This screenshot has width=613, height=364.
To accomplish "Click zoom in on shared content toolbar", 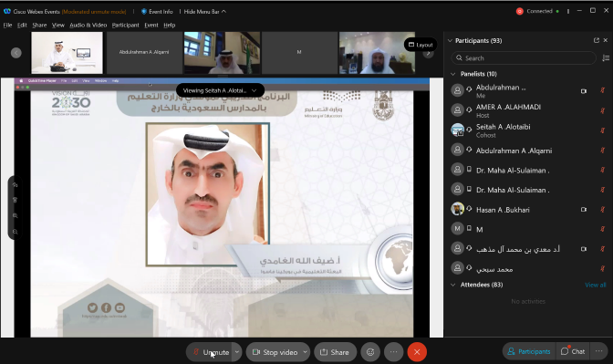I will click(x=16, y=216).
